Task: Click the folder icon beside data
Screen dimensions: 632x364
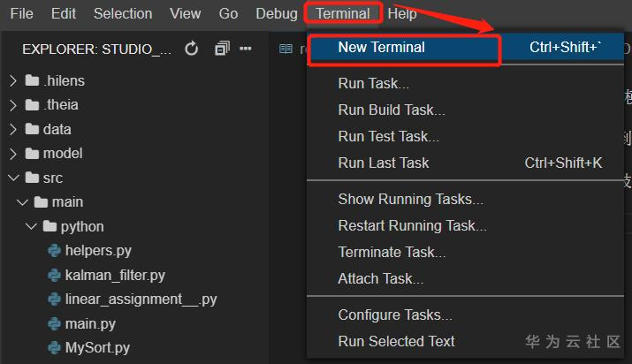Action: pos(33,129)
